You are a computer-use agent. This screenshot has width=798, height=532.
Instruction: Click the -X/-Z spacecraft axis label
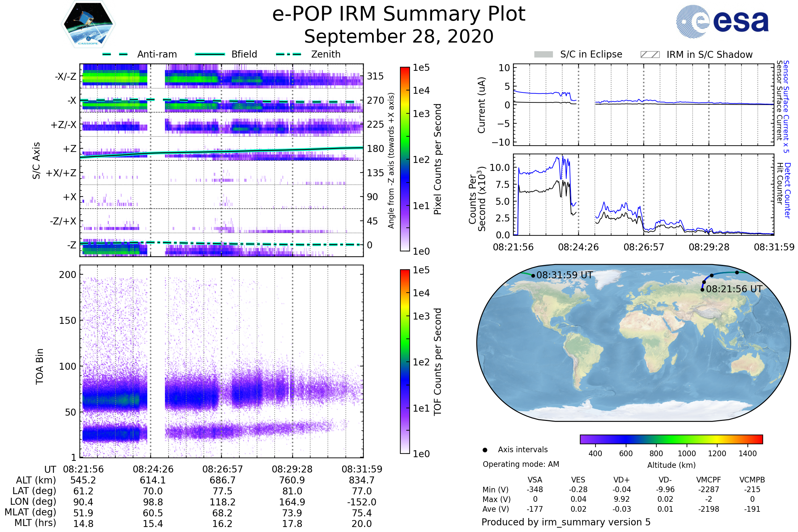click(66, 76)
